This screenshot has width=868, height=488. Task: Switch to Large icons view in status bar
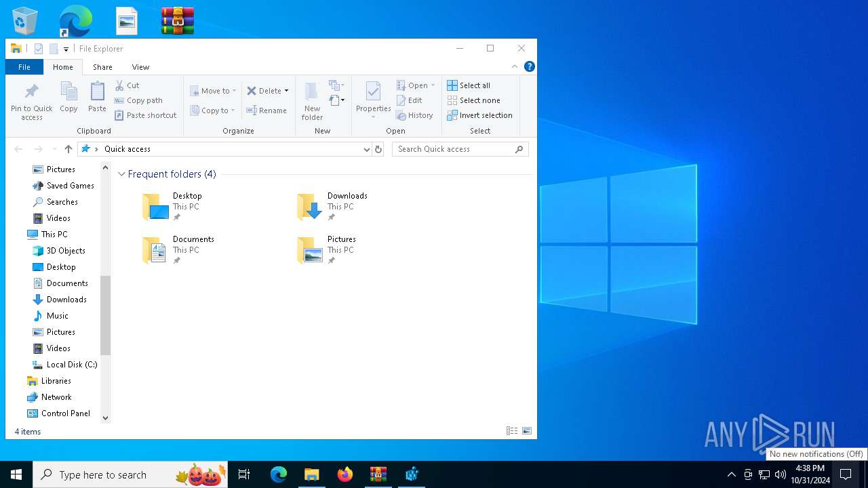point(527,431)
